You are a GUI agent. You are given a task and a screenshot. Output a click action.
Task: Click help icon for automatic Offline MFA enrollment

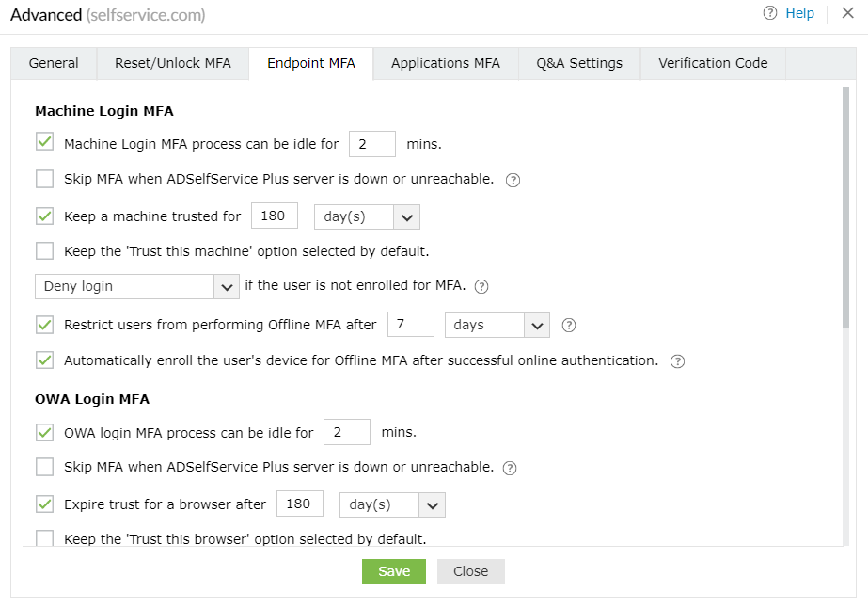[x=677, y=361]
